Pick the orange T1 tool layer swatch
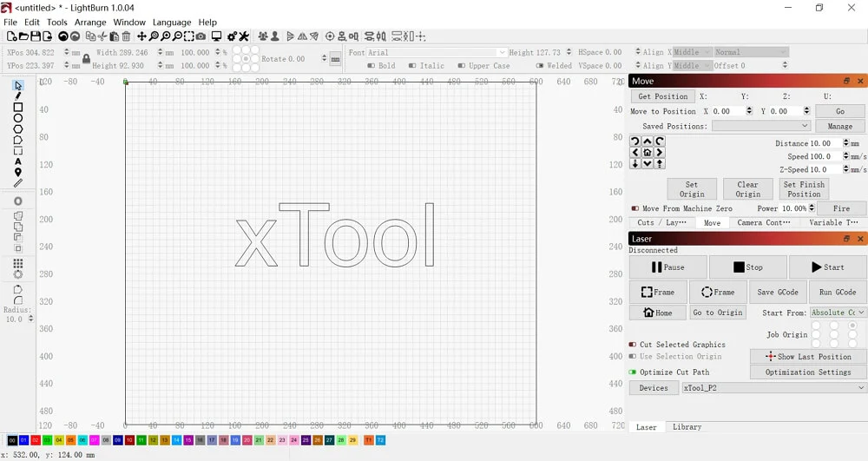868x461 pixels. tap(369, 440)
